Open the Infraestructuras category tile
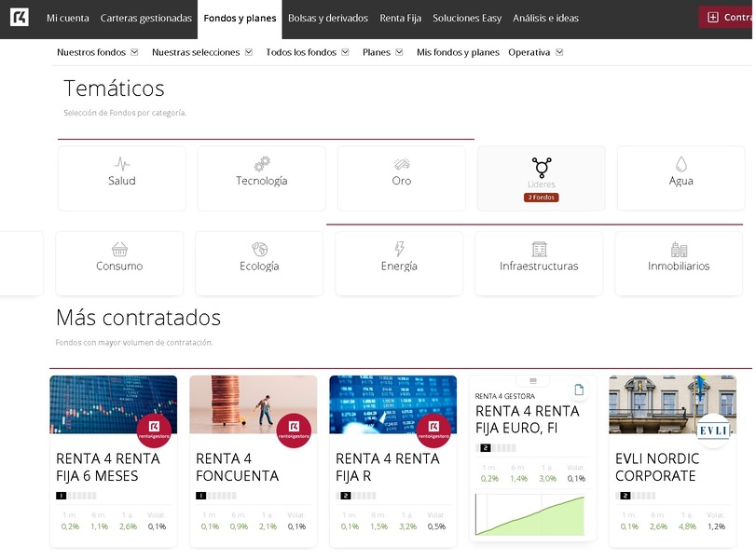Image resolution: width=756 pixels, height=560 pixels. (539, 263)
